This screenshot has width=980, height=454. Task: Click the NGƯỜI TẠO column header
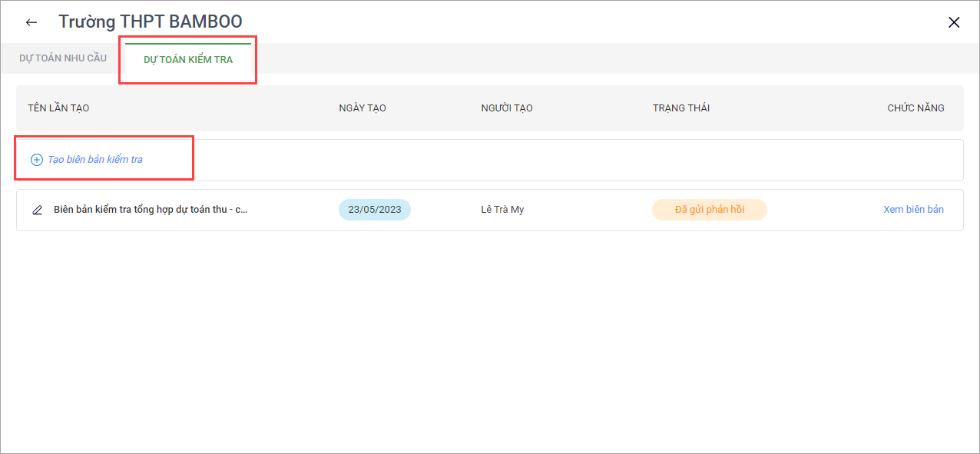(507, 108)
